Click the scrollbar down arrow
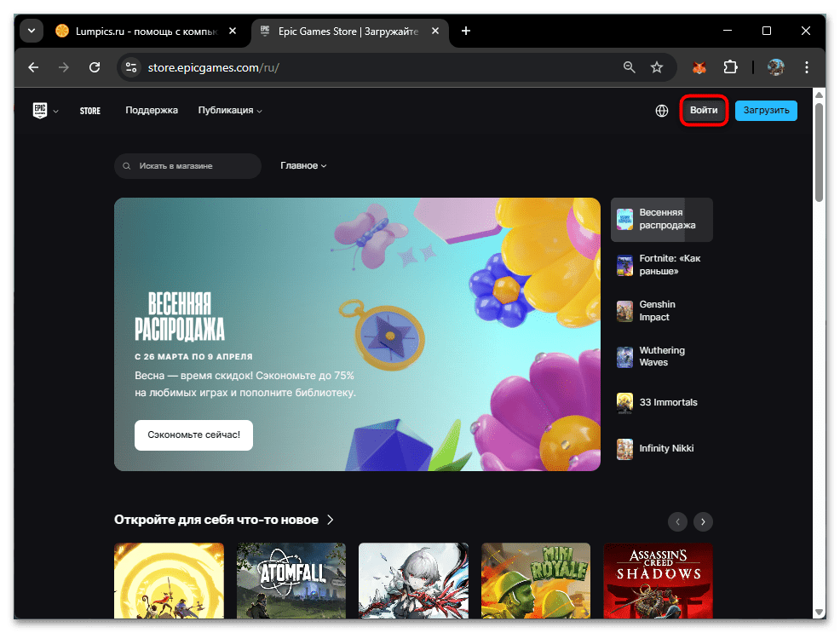The image size is (840, 633). click(819, 612)
